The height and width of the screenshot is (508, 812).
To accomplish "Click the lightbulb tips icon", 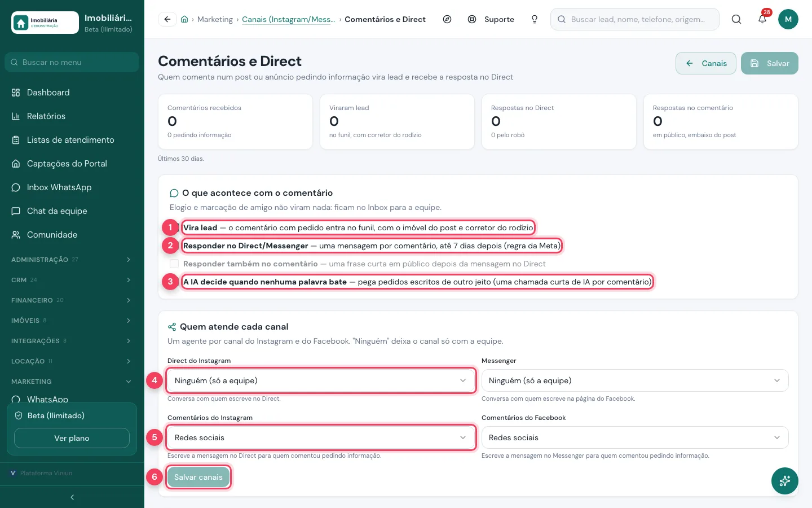I will pyautogui.click(x=535, y=19).
